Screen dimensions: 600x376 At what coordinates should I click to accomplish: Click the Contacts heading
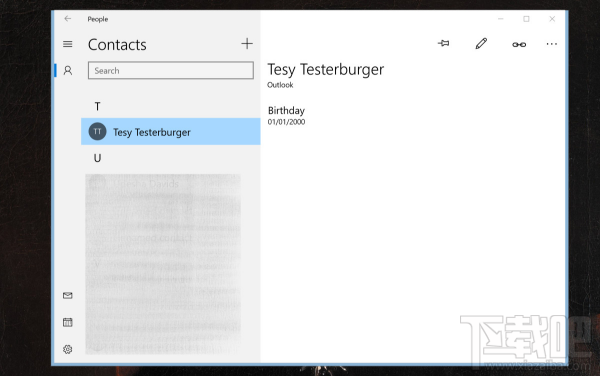[117, 45]
